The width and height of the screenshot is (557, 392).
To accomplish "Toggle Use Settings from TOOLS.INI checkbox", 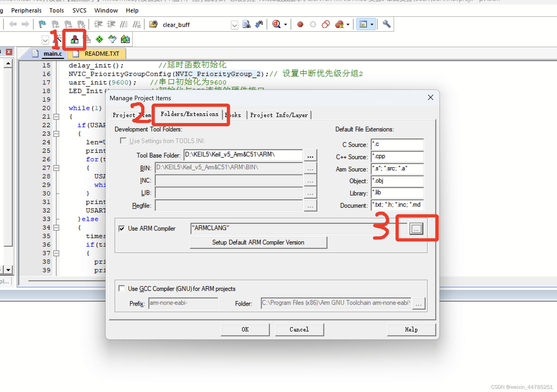I will (123, 141).
